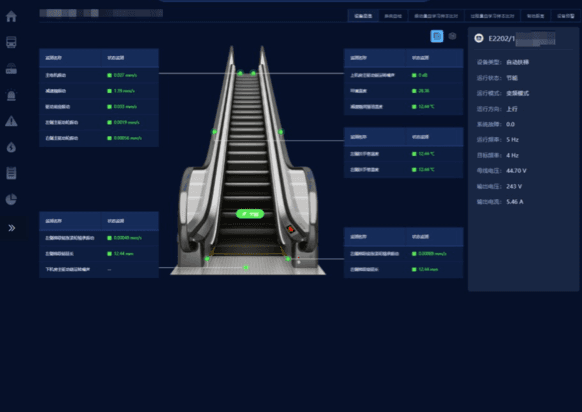Select the bottom-left green sensor at escalator base
Viewport: 582px width, 412px height.
207,259
